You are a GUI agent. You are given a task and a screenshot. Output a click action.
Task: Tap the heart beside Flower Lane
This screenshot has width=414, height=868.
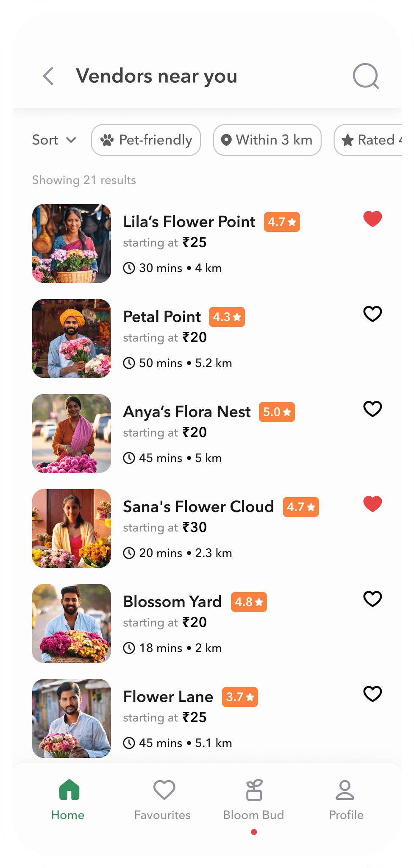tap(373, 693)
